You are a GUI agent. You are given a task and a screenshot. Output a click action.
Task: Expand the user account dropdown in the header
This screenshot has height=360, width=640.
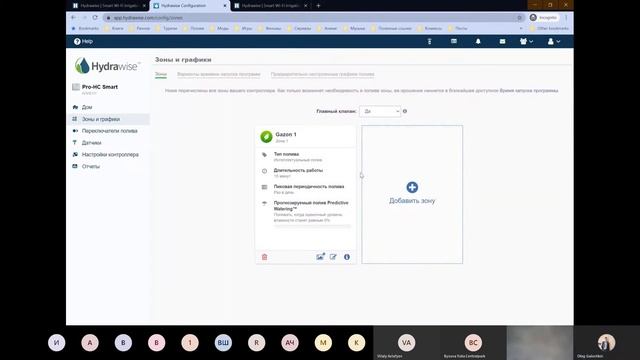click(x=554, y=41)
